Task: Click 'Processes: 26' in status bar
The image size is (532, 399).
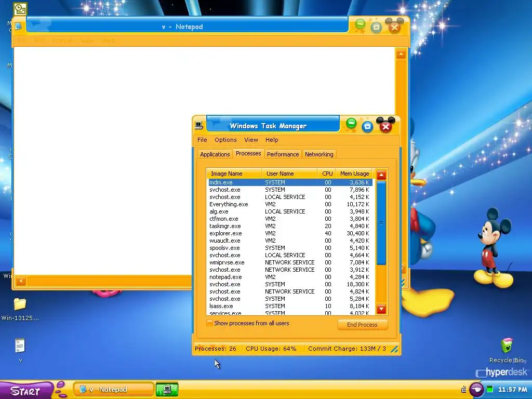Action: pyautogui.click(x=216, y=349)
